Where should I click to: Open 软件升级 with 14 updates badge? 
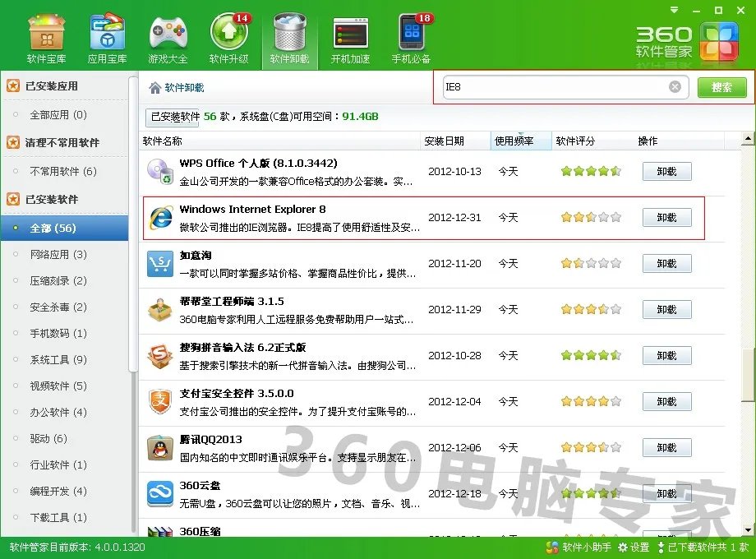tap(228, 36)
